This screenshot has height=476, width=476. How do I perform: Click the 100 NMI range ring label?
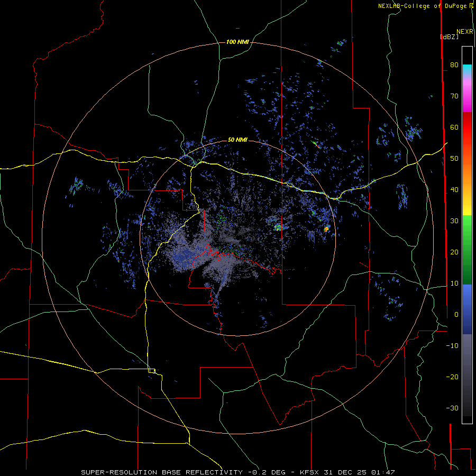pyautogui.click(x=237, y=42)
